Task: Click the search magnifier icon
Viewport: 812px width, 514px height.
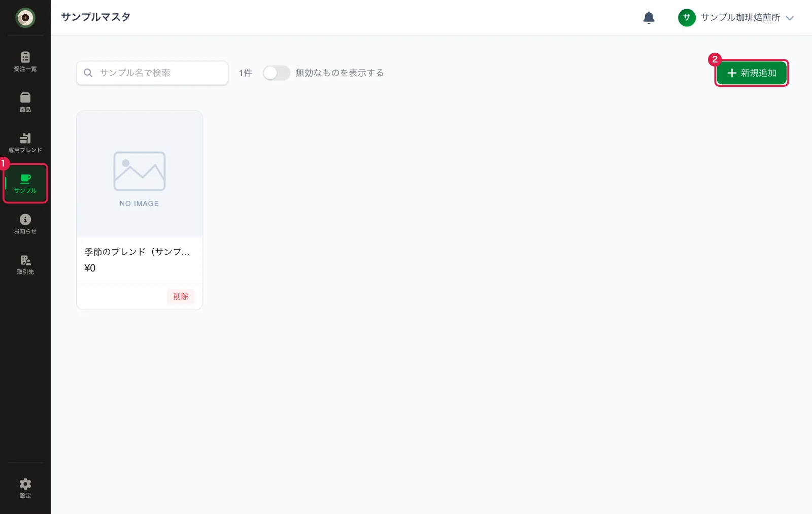Action: point(88,73)
